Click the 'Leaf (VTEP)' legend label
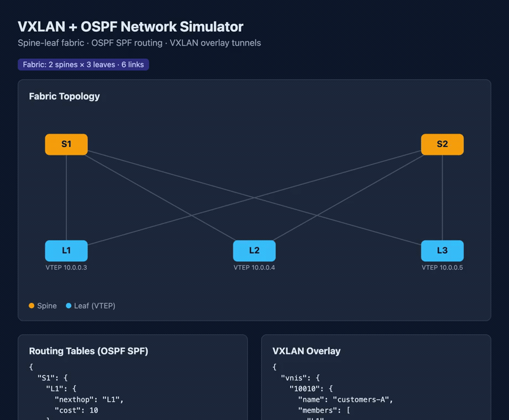 click(x=94, y=306)
